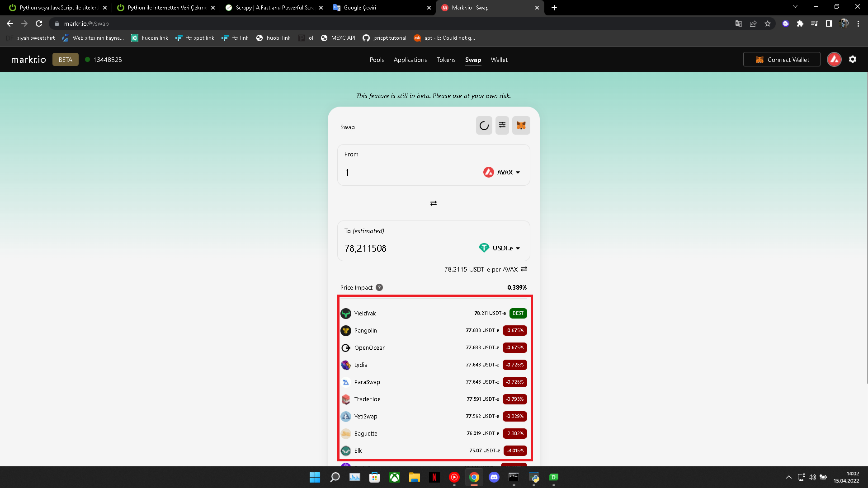Image resolution: width=868 pixels, height=488 pixels.
Task: Expand Chrome tab search chevron
Action: pos(795,7)
